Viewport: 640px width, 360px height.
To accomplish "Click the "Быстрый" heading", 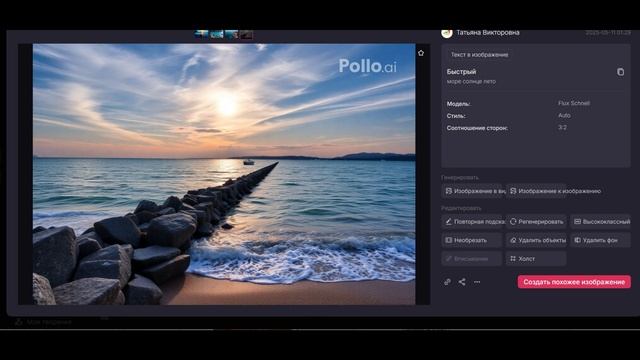I will click(x=461, y=72).
